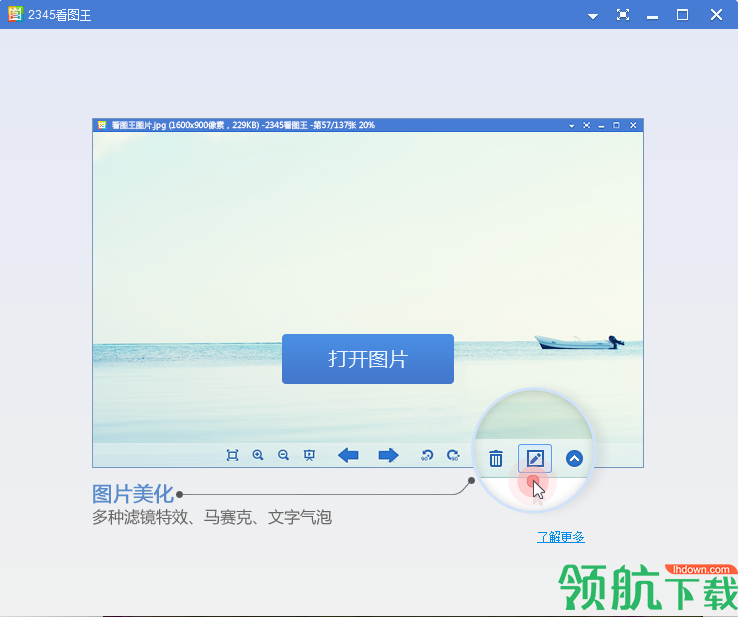Click the image beautify edit icon
The image size is (738, 617).
pyautogui.click(x=535, y=458)
